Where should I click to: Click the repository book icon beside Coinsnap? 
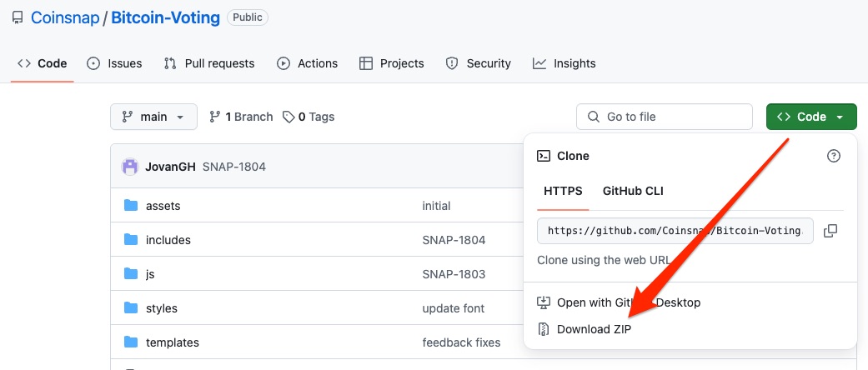(18, 17)
